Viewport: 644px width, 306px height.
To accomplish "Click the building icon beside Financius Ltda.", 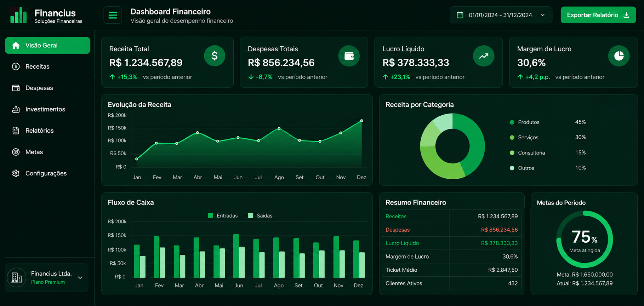I will (x=17, y=278).
